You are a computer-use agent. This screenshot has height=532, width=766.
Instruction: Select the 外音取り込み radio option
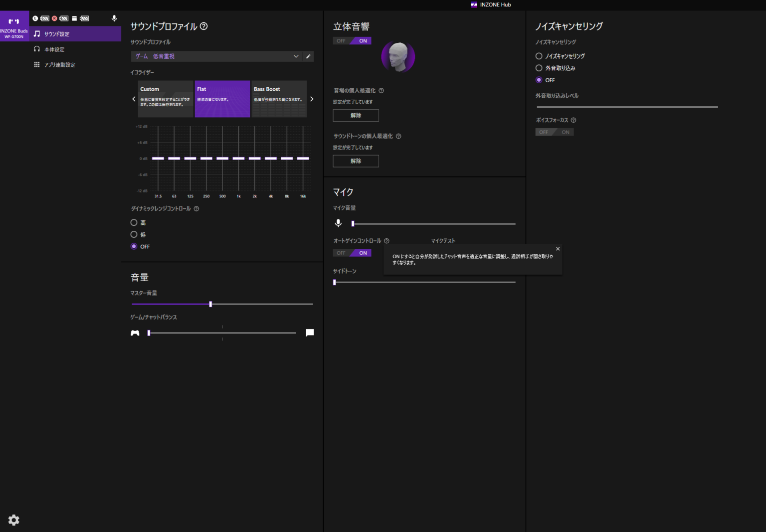[x=539, y=68]
